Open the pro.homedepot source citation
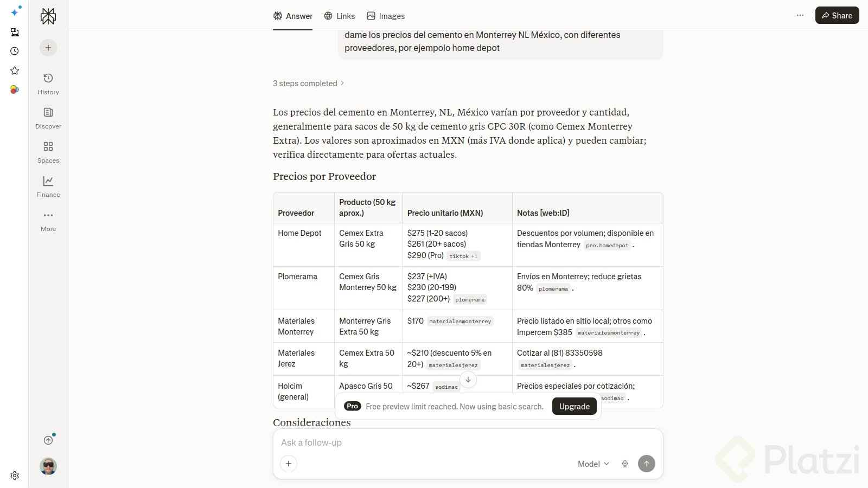The image size is (868, 488). pyautogui.click(x=607, y=245)
